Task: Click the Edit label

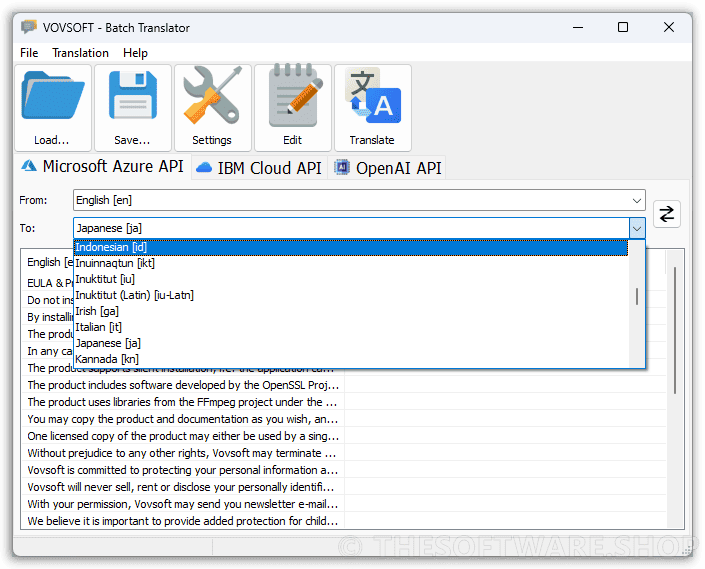Action: (292, 140)
